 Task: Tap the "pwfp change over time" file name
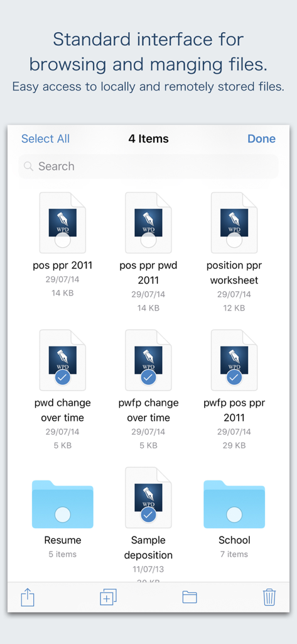coord(148,410)
